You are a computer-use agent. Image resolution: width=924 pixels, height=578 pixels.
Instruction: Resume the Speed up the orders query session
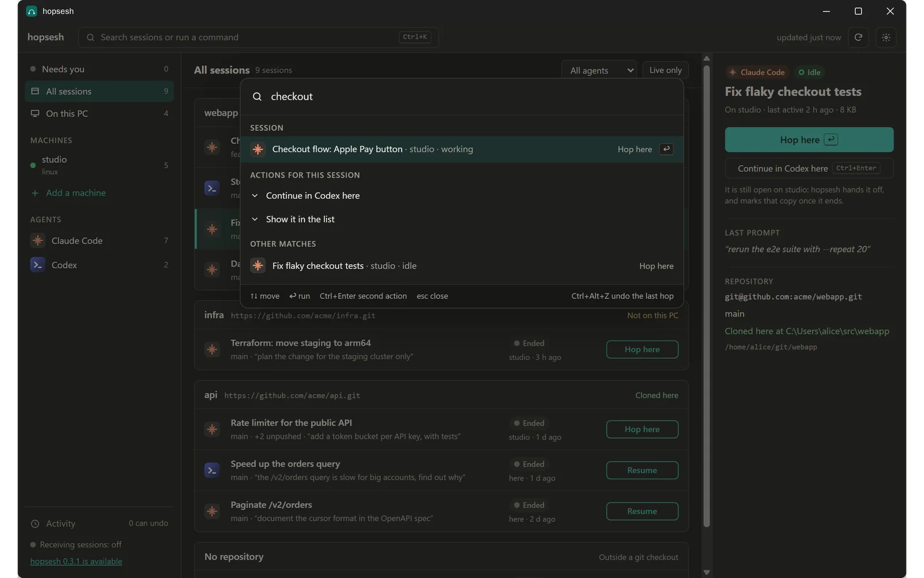tap(642, 470)
